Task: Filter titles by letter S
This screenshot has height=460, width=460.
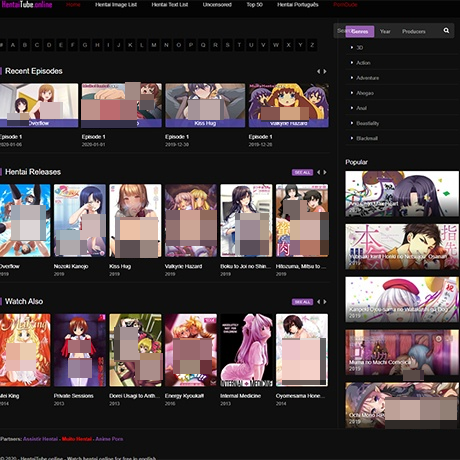Action: click(x=227, y=45)
